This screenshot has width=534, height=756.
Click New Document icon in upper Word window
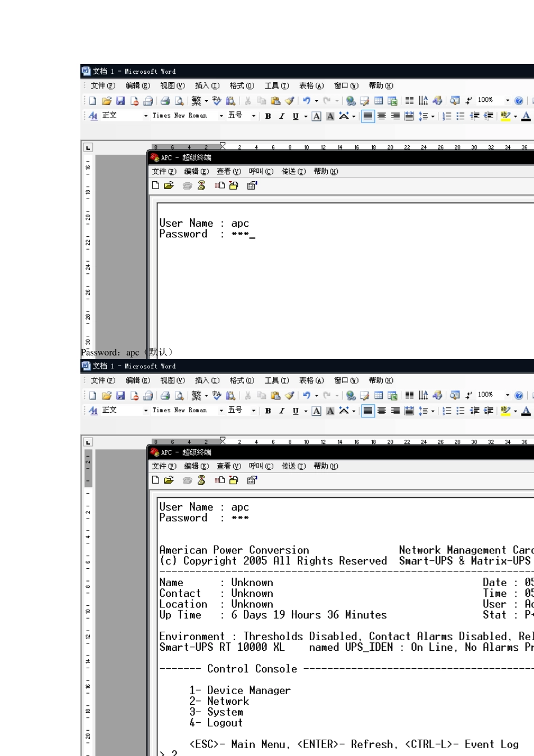tap(93, 101)
